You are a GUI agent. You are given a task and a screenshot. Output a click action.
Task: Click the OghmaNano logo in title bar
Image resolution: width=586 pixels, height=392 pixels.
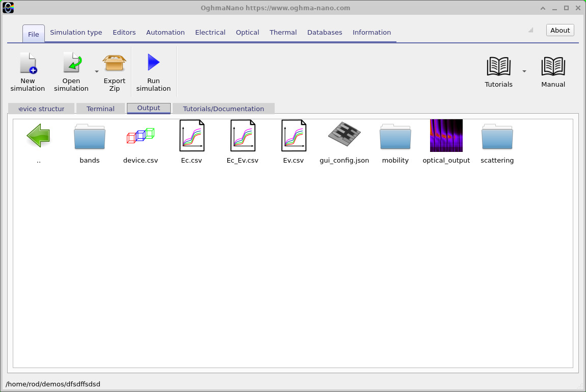8,8
